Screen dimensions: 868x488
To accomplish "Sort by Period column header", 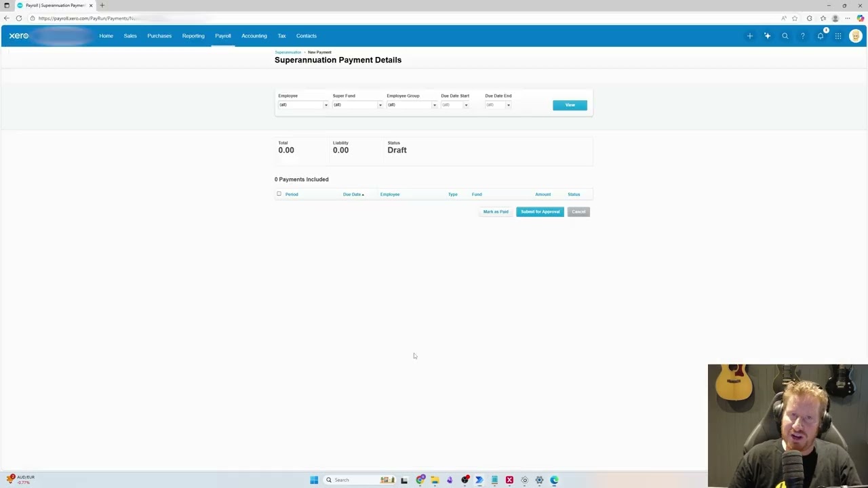I will 292,195.
